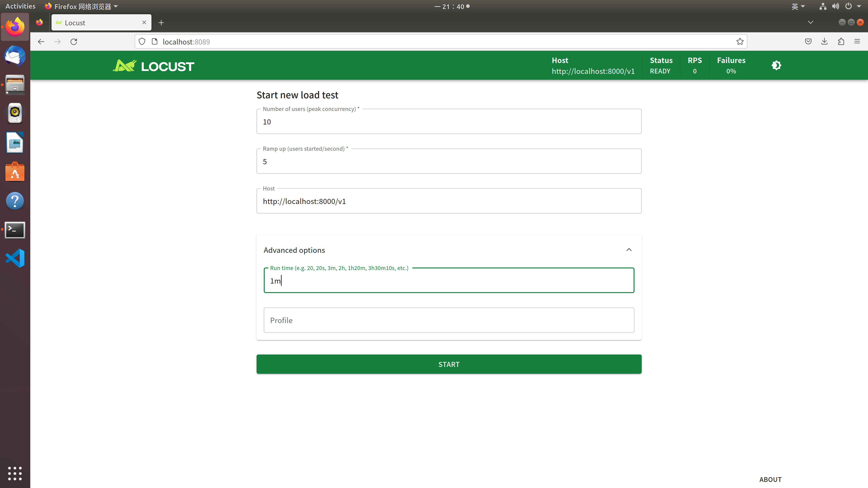
Task: Click the Profile input field
Action: pyautogui.click(x=448, y=320)
